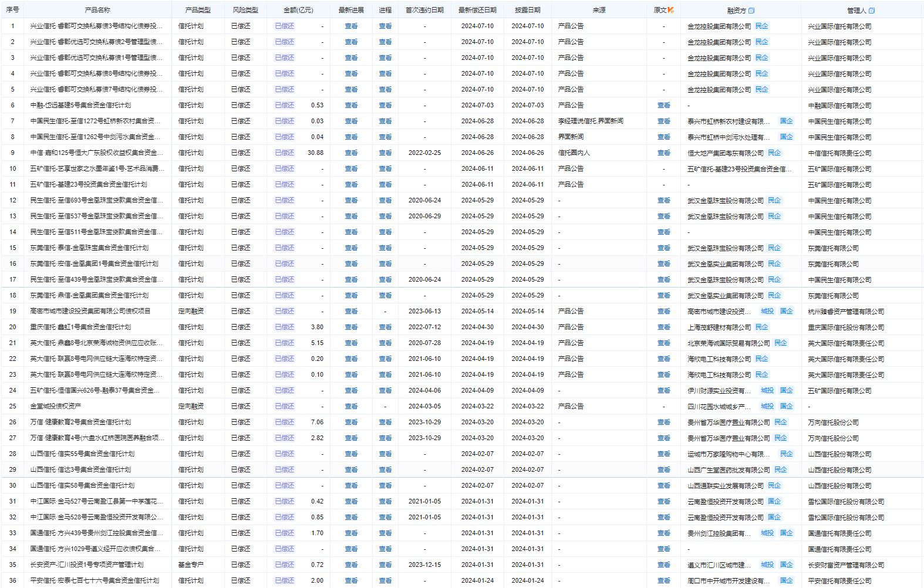Click the 最新偿还日期 column header
This screenshot has height=588, width=924.
(477, 11)
